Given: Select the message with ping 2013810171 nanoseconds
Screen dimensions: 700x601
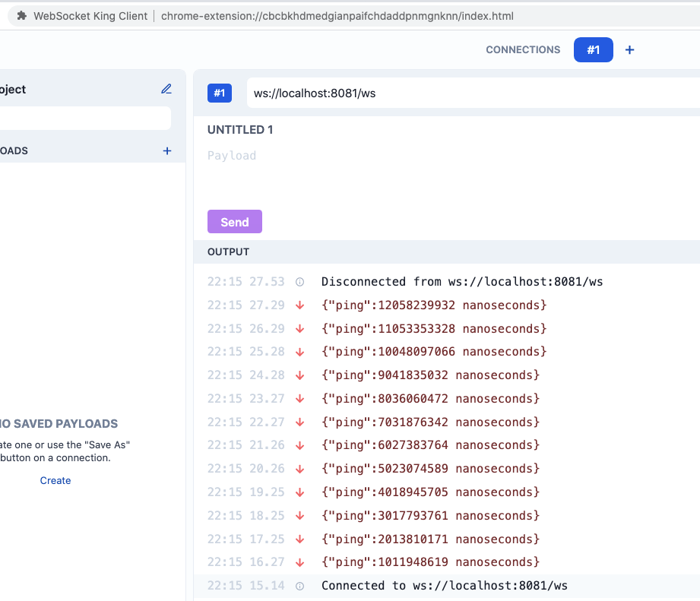Looking at the screenshot, I should pos(430,539).
